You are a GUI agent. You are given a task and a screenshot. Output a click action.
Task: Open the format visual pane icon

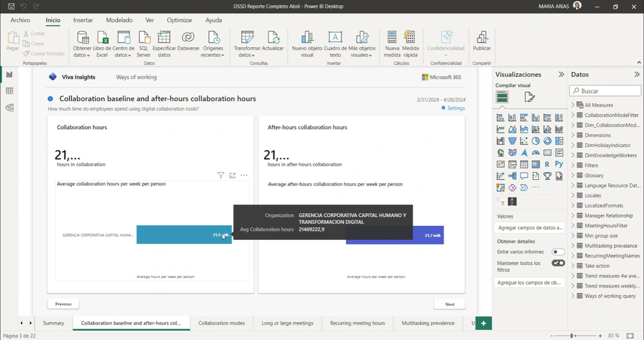tap(529, 97)
